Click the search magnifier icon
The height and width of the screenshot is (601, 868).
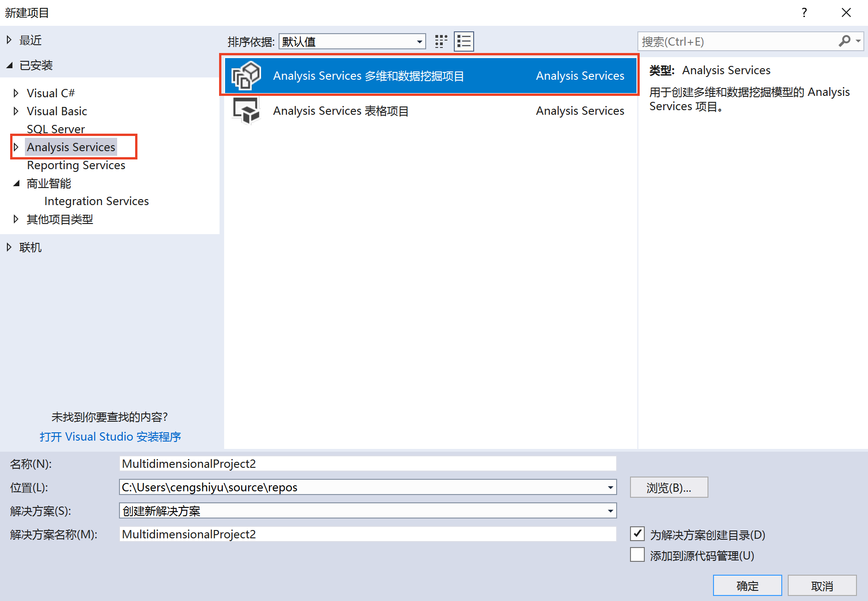pyautogui.click(x=844, y=41)
